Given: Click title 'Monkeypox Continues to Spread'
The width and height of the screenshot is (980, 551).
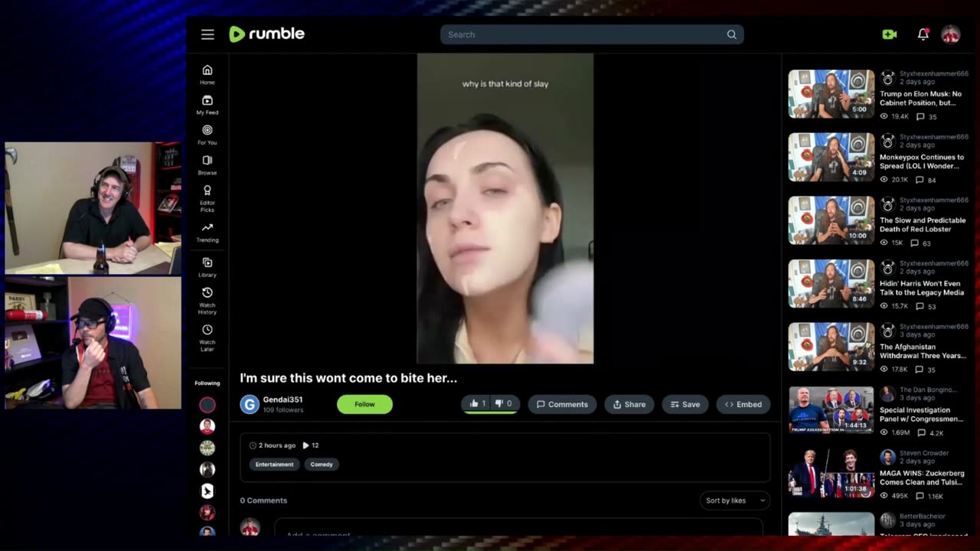Looking at the screenshot, I should [922, 161].
